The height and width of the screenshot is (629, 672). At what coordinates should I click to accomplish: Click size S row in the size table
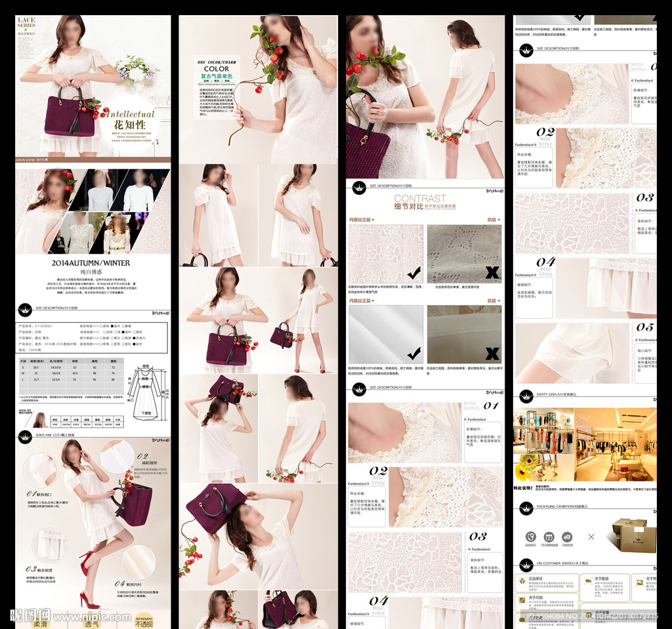coord(72,368)
